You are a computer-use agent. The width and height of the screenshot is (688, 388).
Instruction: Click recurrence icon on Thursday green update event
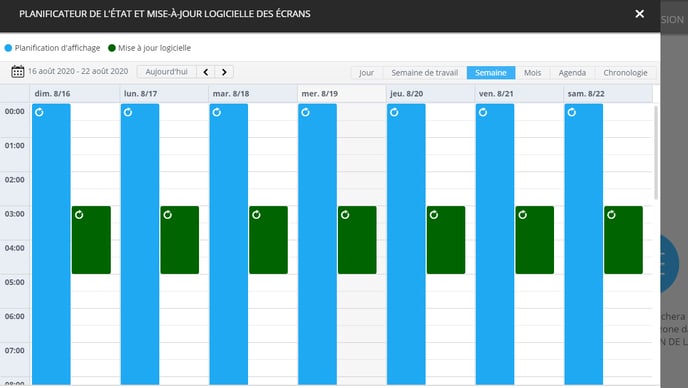pyautogui.click(x=434, y=215)
